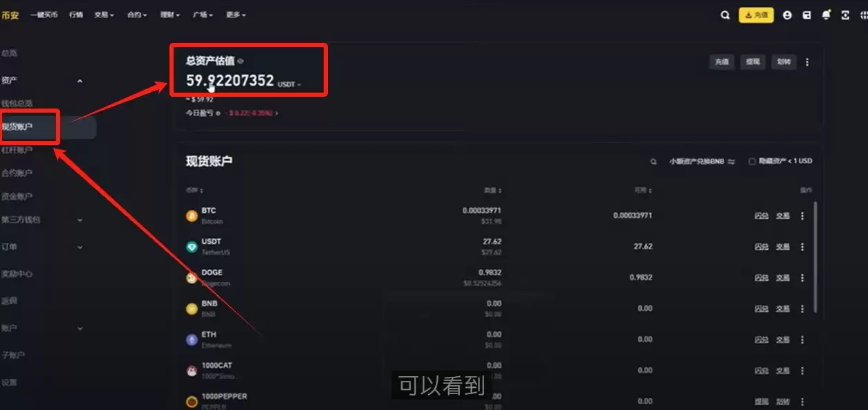The image size is (868, 410).
Task: Toggle the eye icon beside 总资产估值
Action: (x=241, y=61)
